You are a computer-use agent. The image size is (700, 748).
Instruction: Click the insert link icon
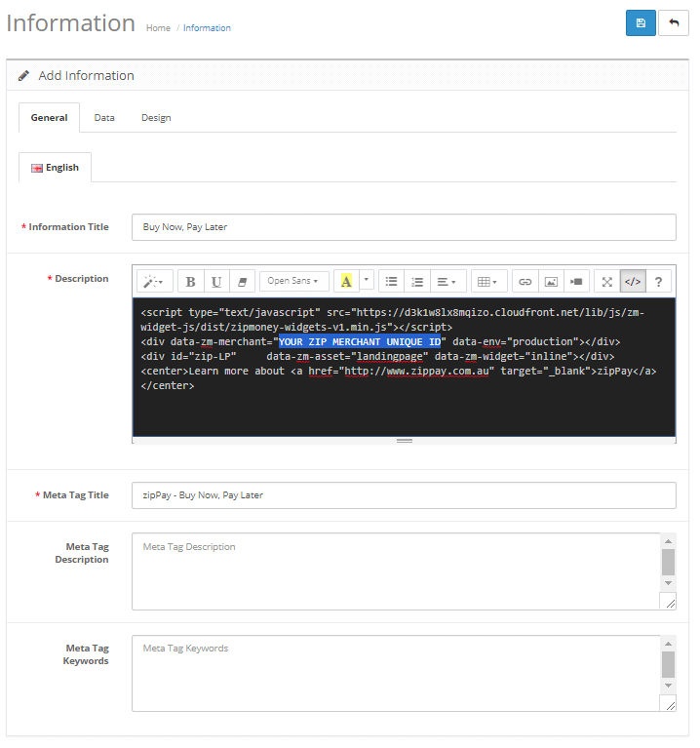click(525, 282)
